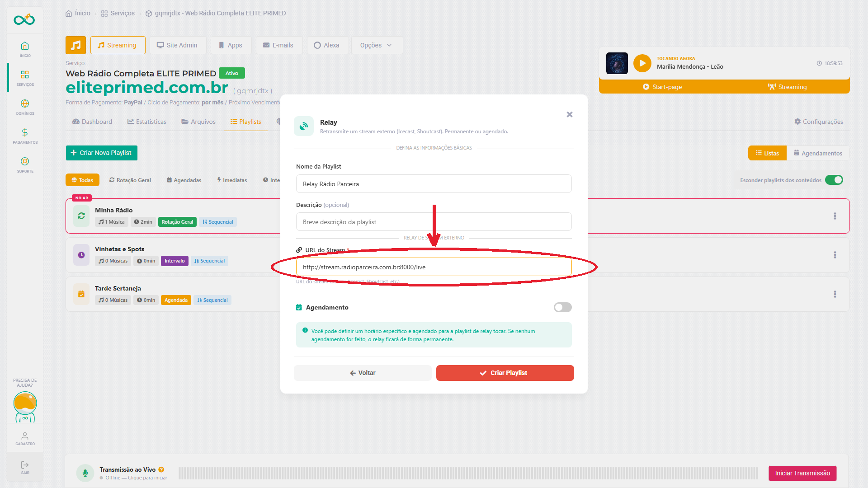Click the live transmission audio level bar

(x=468, y=473)
